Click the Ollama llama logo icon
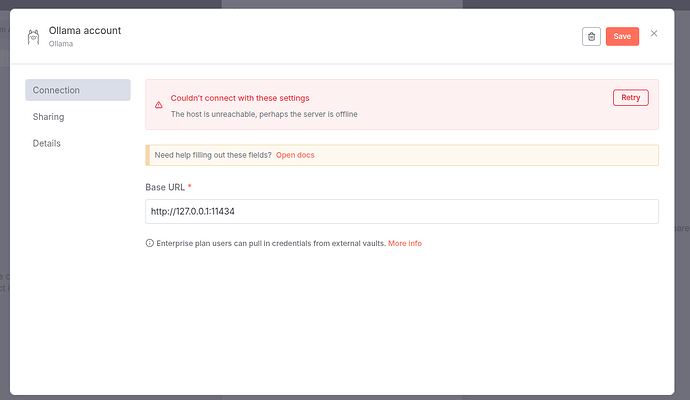The image size is (690, 400). 32,37
